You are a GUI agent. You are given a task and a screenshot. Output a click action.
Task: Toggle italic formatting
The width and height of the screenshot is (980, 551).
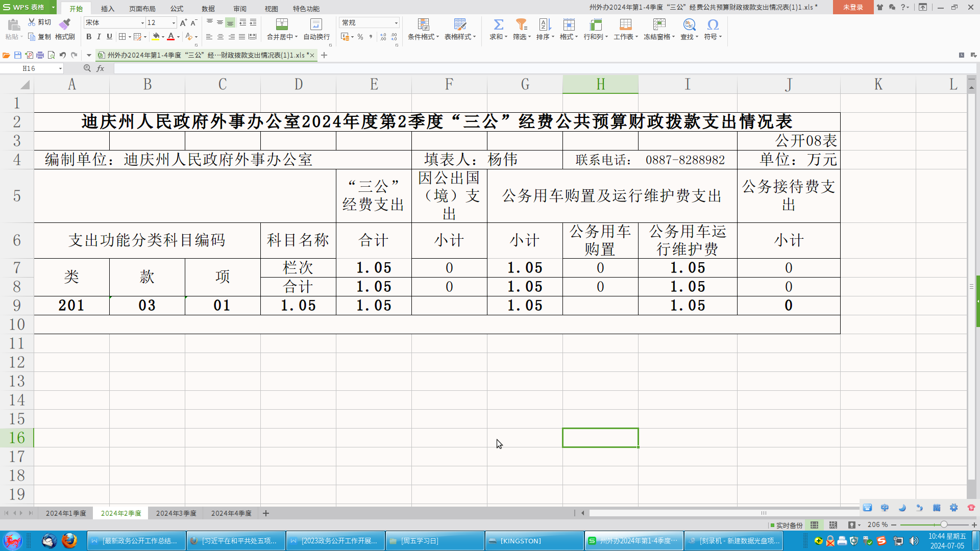(99, 37)
